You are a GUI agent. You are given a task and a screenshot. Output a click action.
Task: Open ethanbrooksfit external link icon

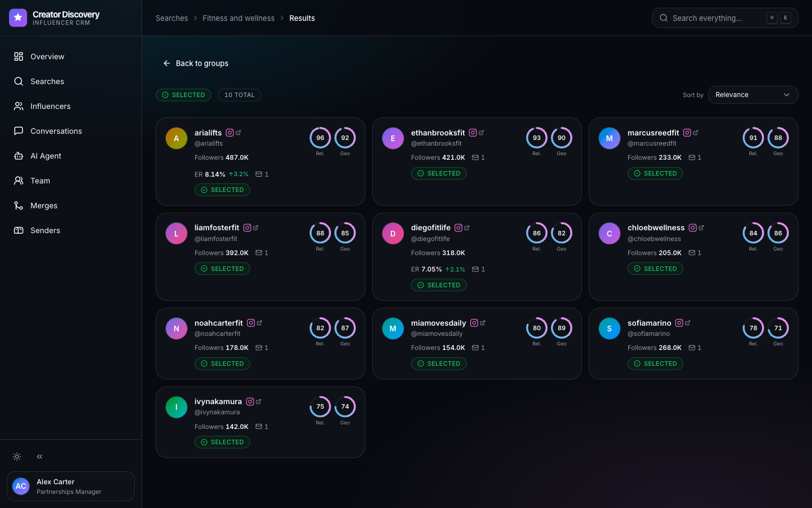pyautogui.click(x=482, y=133)
